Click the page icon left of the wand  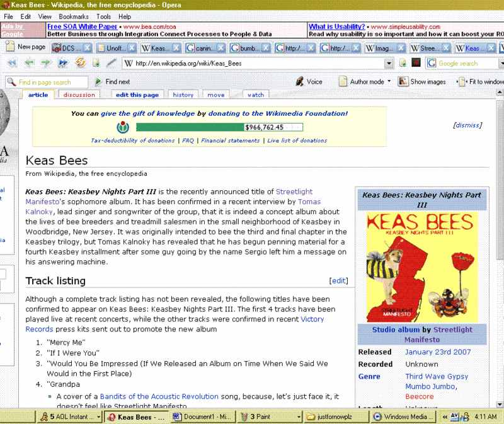[x=96, y=63]
